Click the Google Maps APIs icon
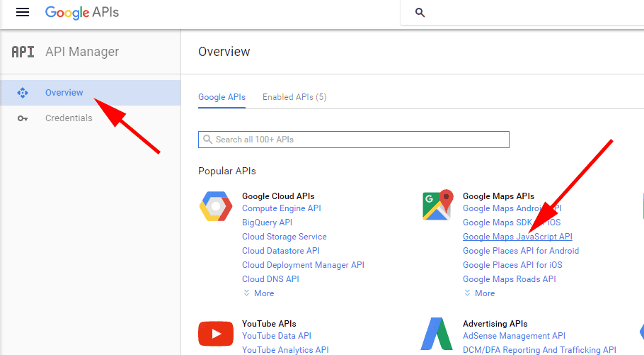This screenshot has height=355, width=644. [437, 205]
